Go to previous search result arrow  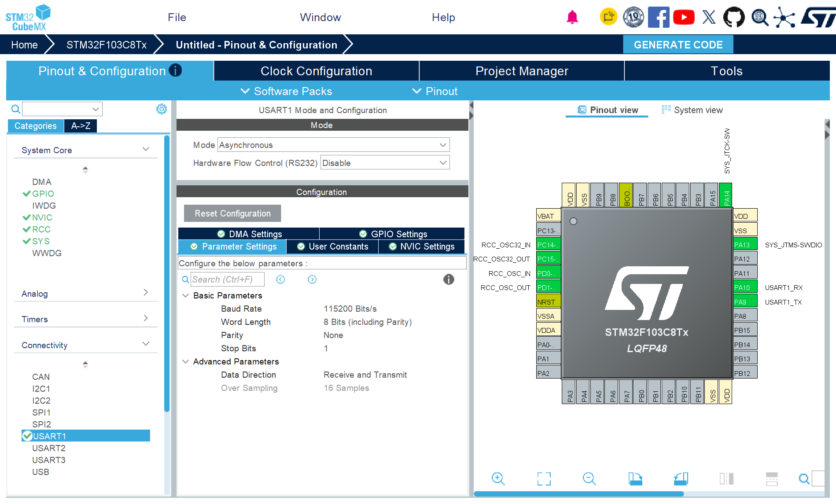click(x=280, y=280)
